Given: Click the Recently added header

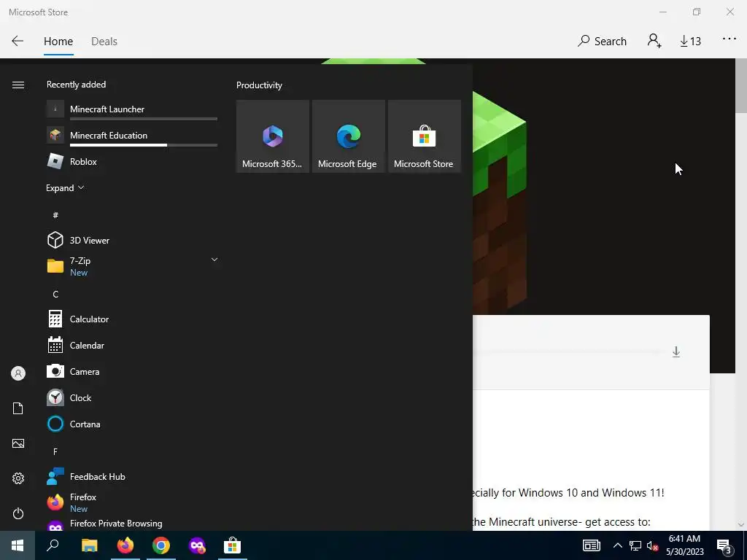Looking at the screenshot, I should coord(76,85).
